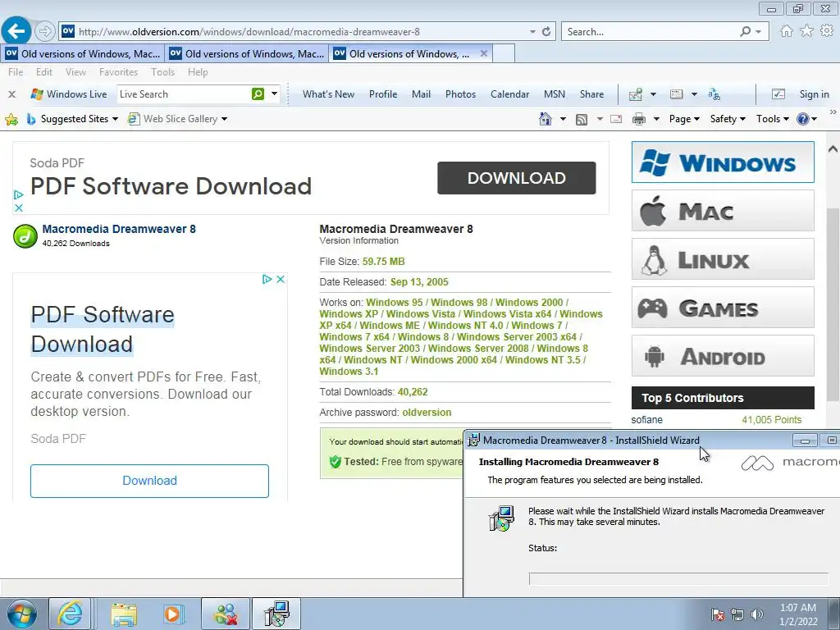The image size is (840, 630).
Task: Refresh the page with reload icon
Action: 546,32
